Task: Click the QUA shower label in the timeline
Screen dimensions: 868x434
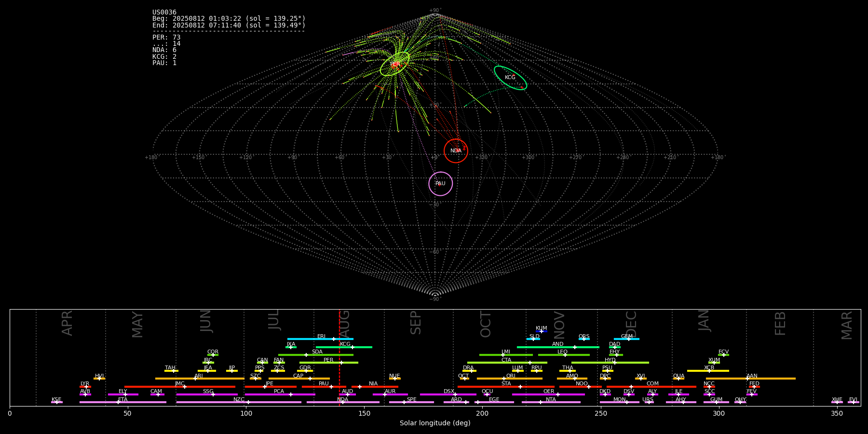Action: pyautogui.click(x=678, y=376)
